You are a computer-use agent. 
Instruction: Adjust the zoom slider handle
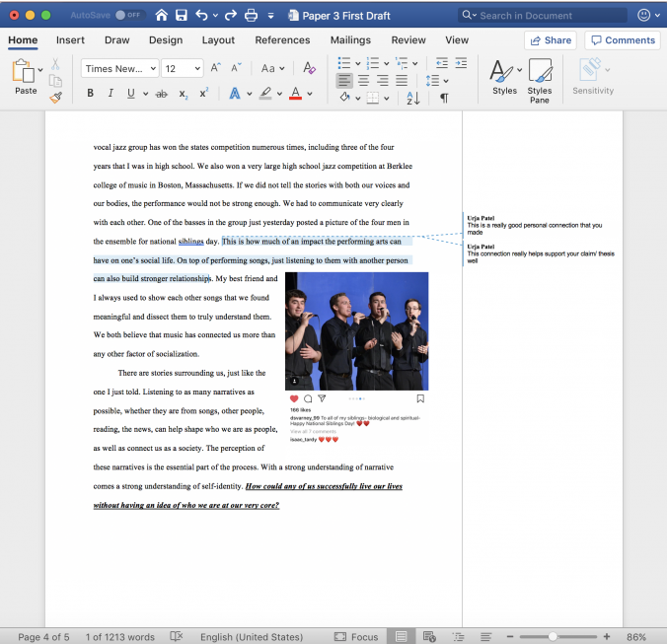tap(553, 636)
